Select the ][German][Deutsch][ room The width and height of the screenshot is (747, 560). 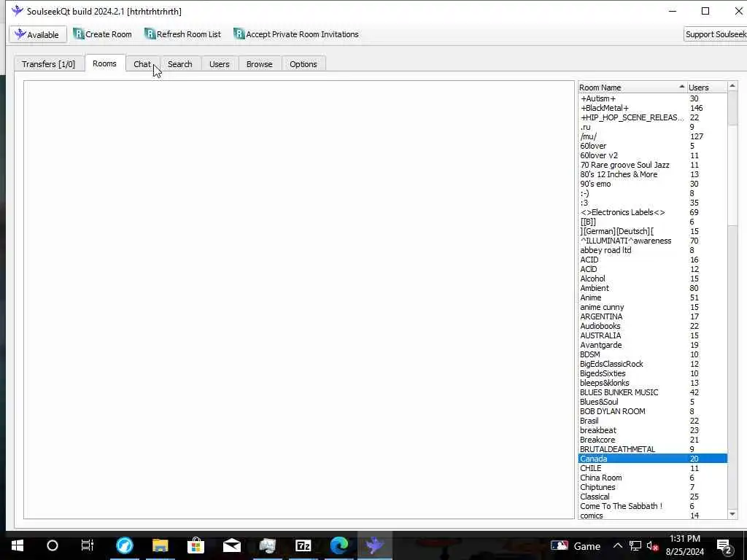pos(653,231)
